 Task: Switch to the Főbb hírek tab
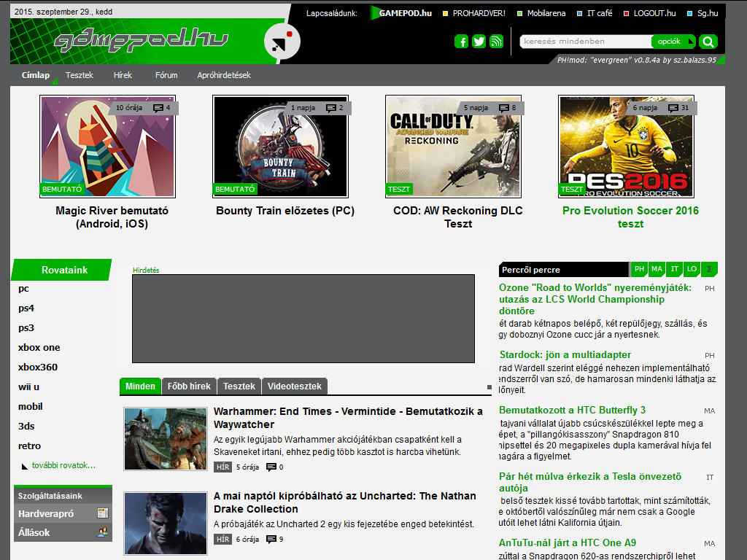189,386
